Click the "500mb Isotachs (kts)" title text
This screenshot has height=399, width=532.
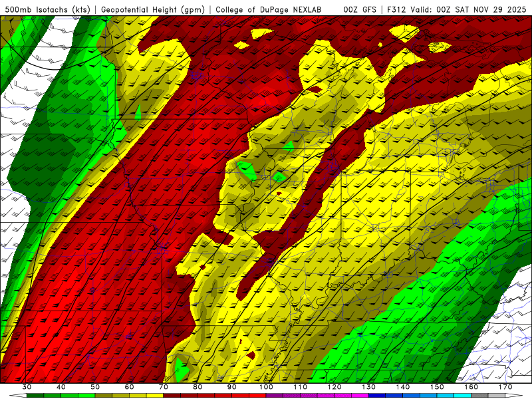(x=47, y=10)
